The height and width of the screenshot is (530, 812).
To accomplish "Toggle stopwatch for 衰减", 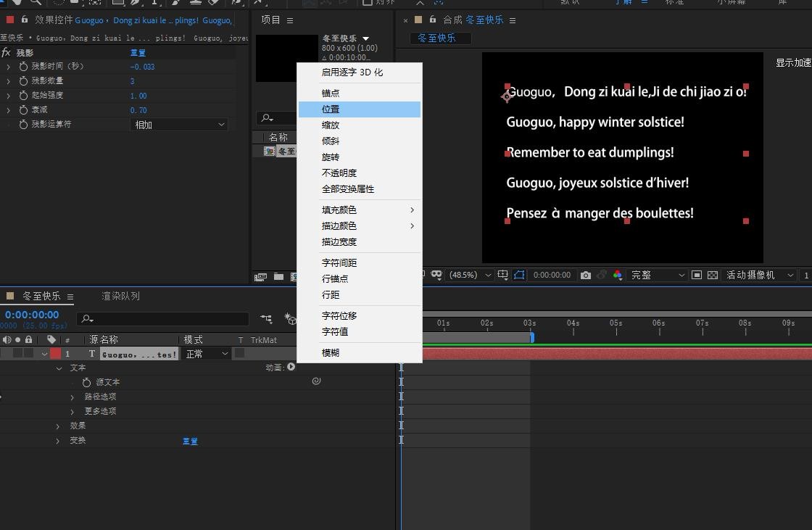I will point(23,109).
